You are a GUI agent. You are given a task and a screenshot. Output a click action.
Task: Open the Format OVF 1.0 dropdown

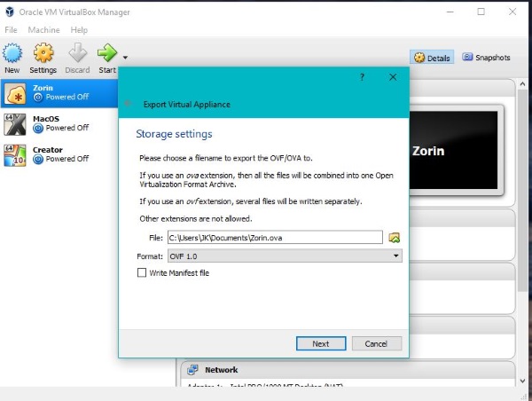click(x=285, y=256)
